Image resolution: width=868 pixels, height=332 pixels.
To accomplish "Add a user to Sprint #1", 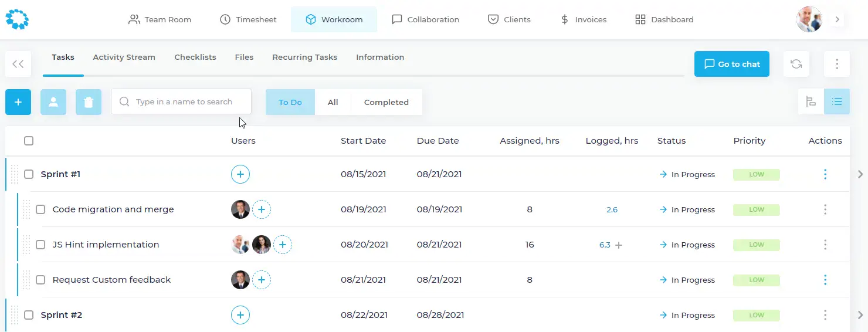I will [240, 174].
